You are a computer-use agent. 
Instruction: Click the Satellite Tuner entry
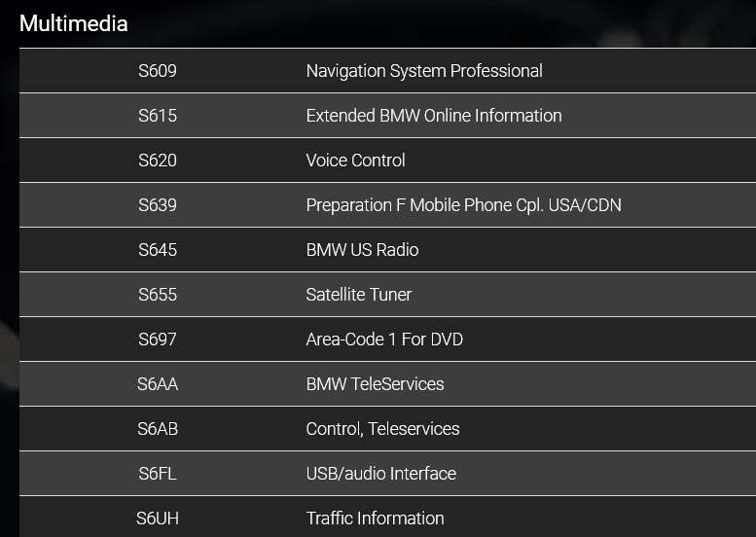(x=359, y=295)
